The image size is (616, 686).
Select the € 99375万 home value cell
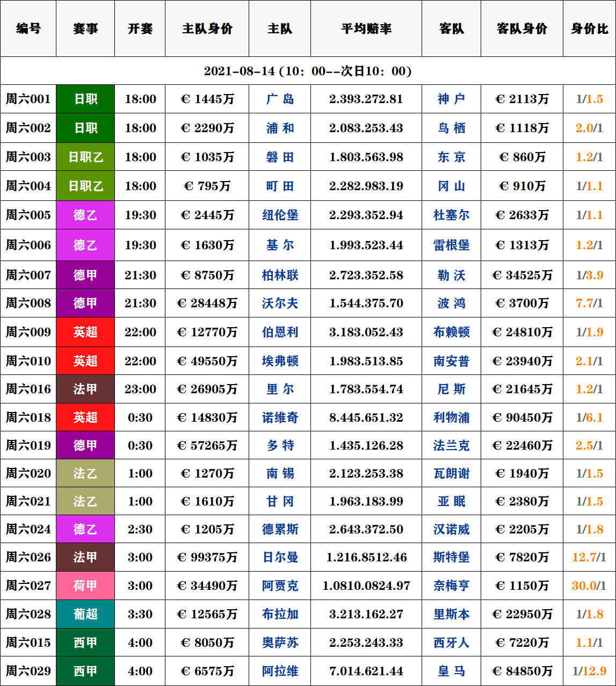click(207, 557)
